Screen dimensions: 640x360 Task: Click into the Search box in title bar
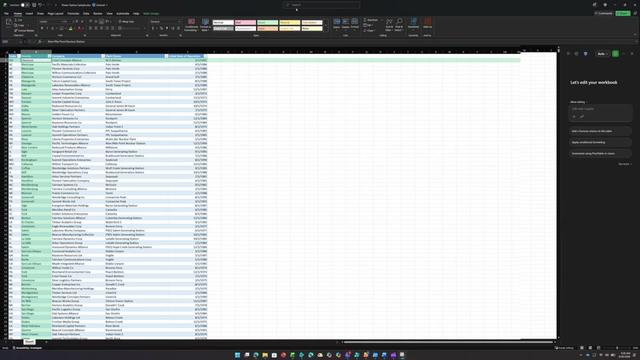(321, 5)
